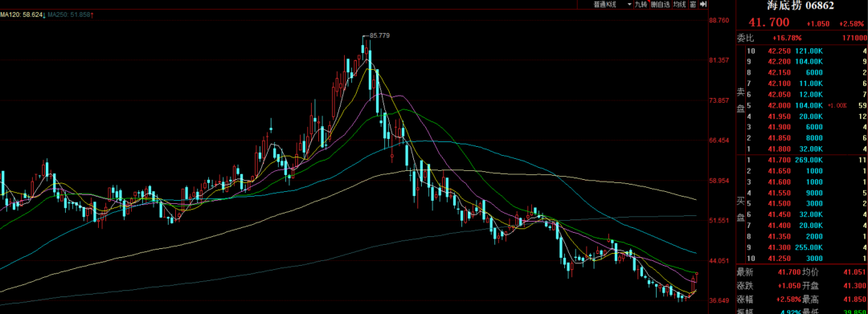Click the 买盘 buy side label
Image resolution: width=868 pixels, height=314 pixels.
pos(741,209)
